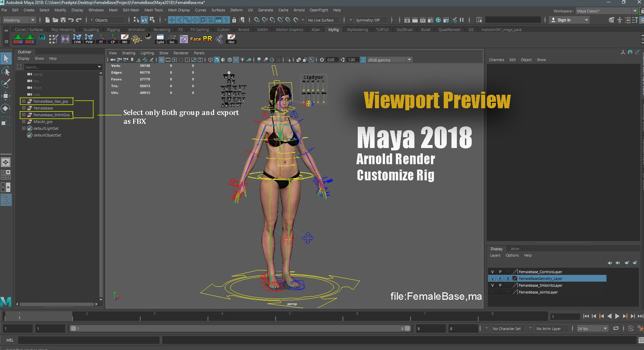Save the scene with disk icon

point(63,20)
